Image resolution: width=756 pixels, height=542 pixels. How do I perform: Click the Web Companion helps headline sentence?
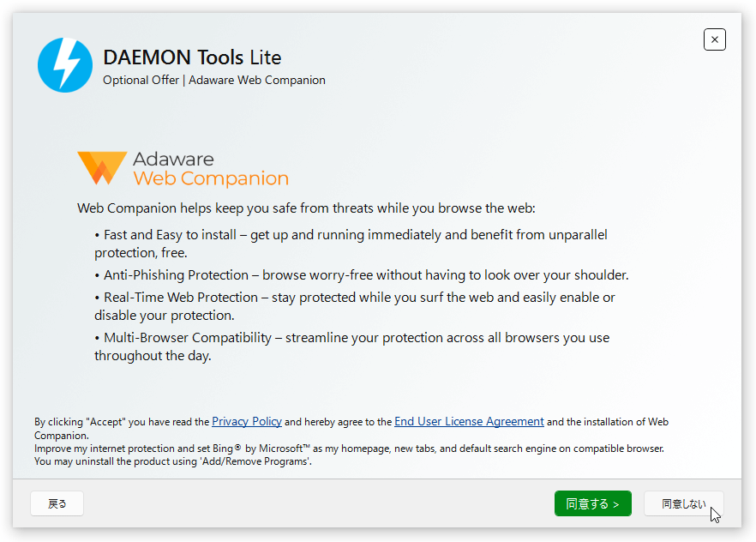[x=306, y=208]
